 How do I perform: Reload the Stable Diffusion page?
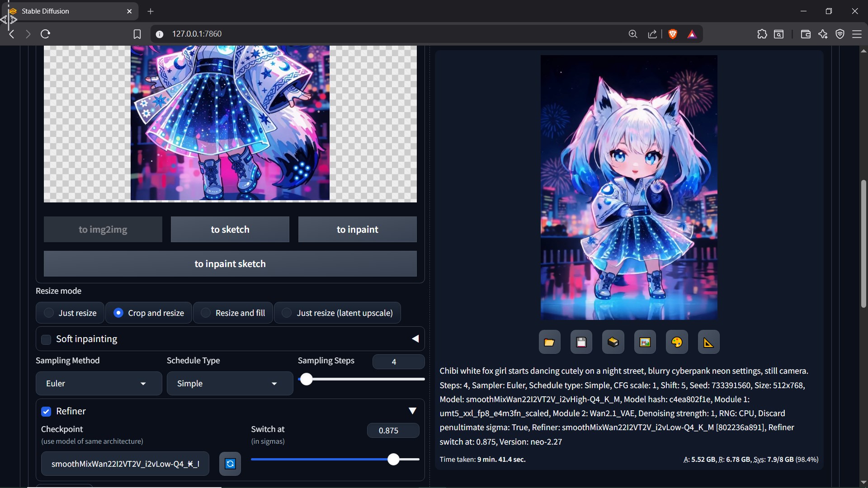pyautogui.click(x=45, y=34)
